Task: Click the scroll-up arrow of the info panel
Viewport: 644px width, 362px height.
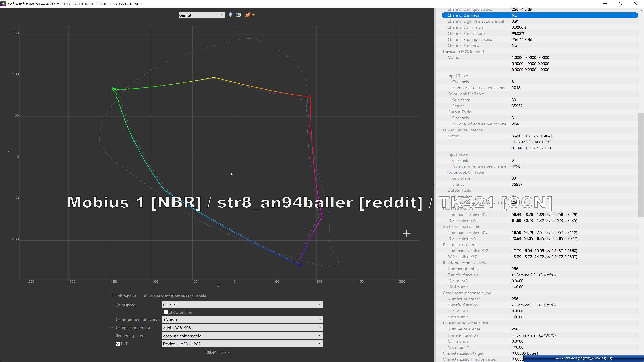Action: (x=641, y=11)
